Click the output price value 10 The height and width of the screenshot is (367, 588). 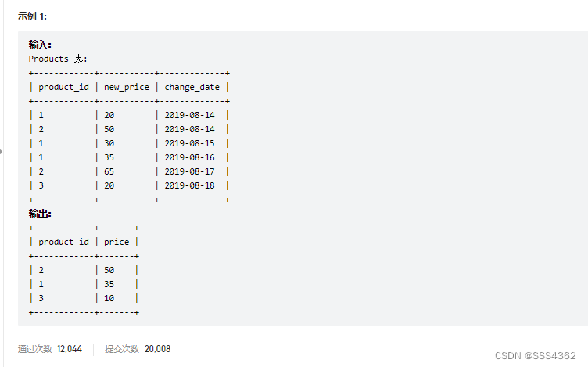tap(109, 298)
